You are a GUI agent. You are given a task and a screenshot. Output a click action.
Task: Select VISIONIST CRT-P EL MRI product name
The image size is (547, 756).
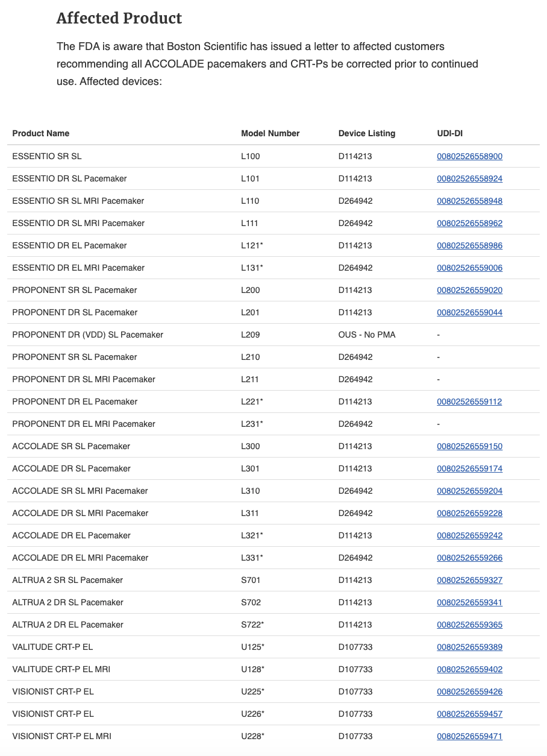tap(62, 736)
